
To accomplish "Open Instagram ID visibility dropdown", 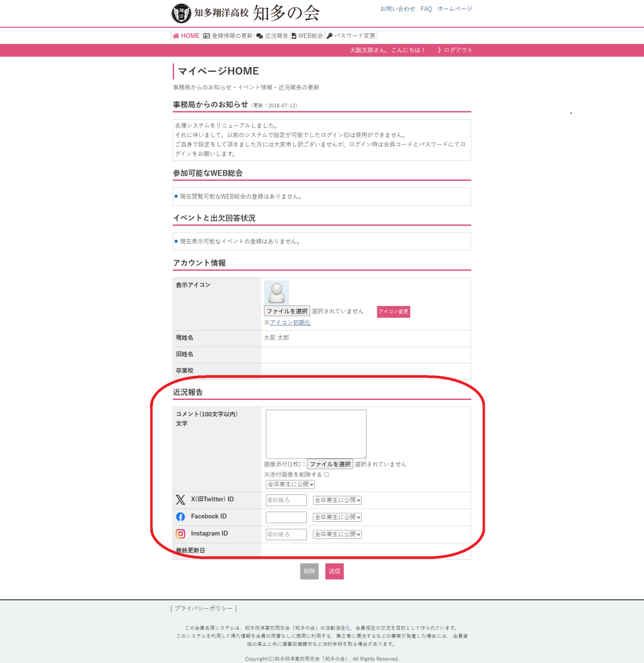I will click(338, 535).
